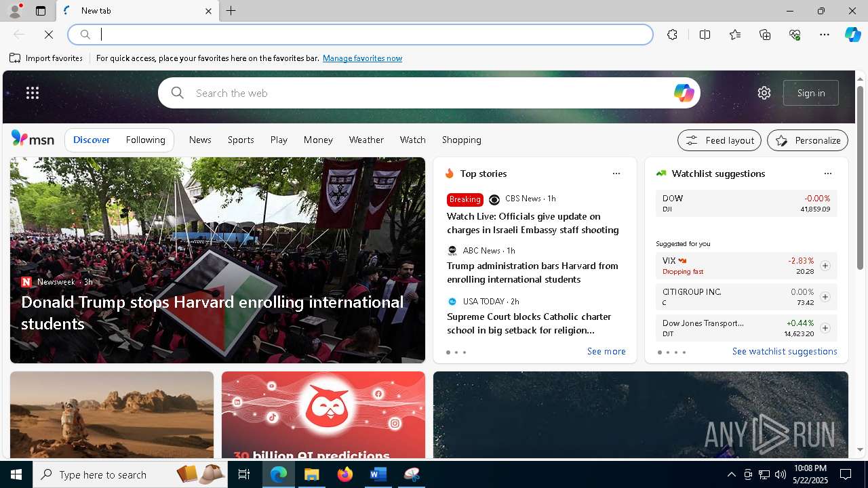The height and width of the screenshot is (488, 868).
Task: Open Supreme Court Catholic charter school story
Action: pos(529,323)
